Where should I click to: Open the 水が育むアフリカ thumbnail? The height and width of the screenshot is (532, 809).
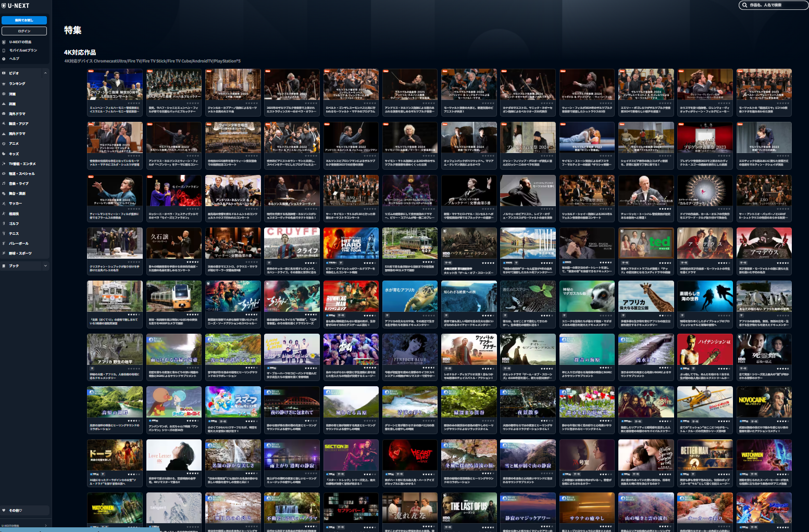[x=410, y=296]
